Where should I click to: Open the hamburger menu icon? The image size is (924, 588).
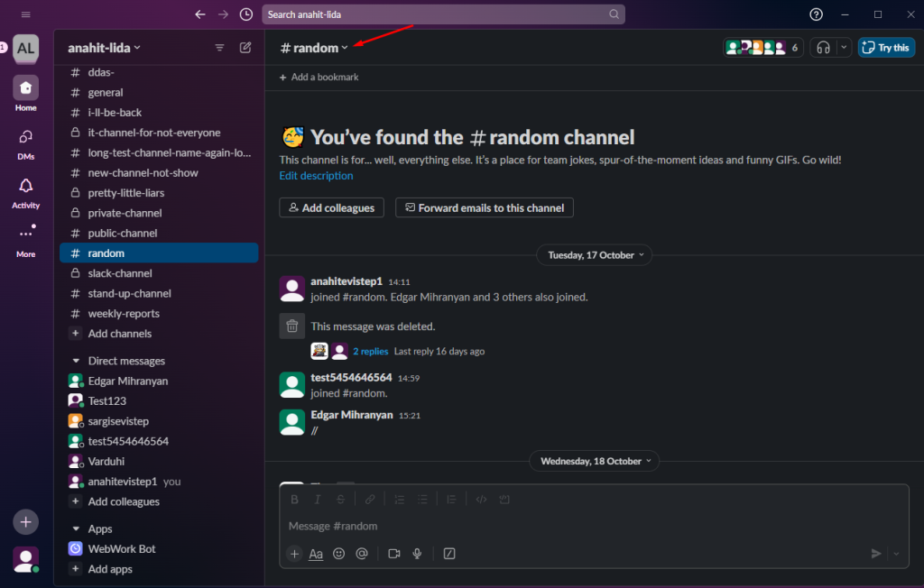(x=25, y=14)
